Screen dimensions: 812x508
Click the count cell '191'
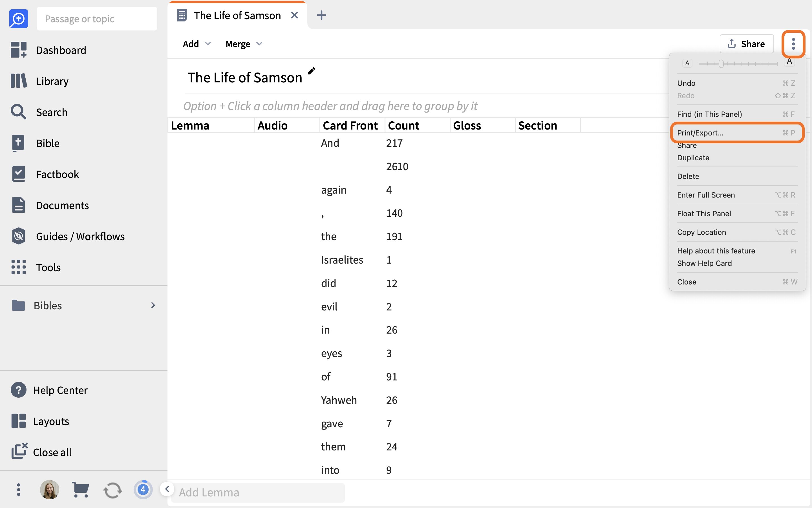394,236
